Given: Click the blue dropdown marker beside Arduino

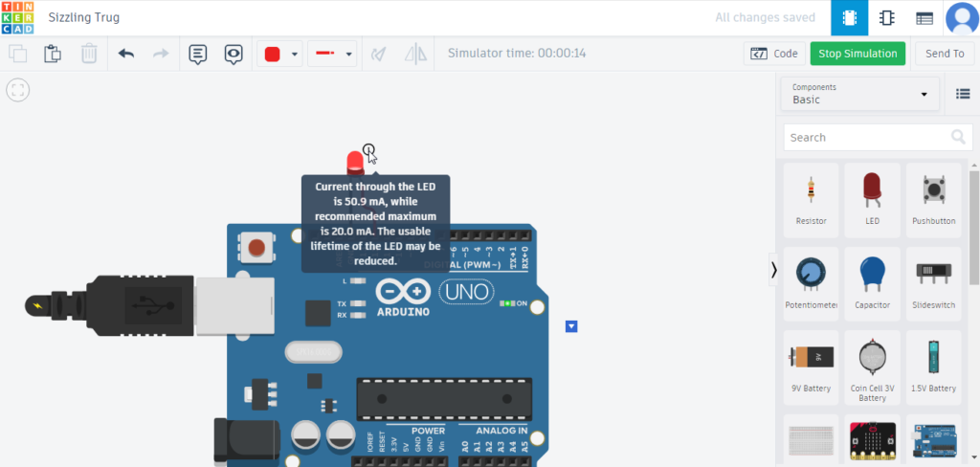Looking at the screenshot, I should pyautogui.click(x=571, y=326).
